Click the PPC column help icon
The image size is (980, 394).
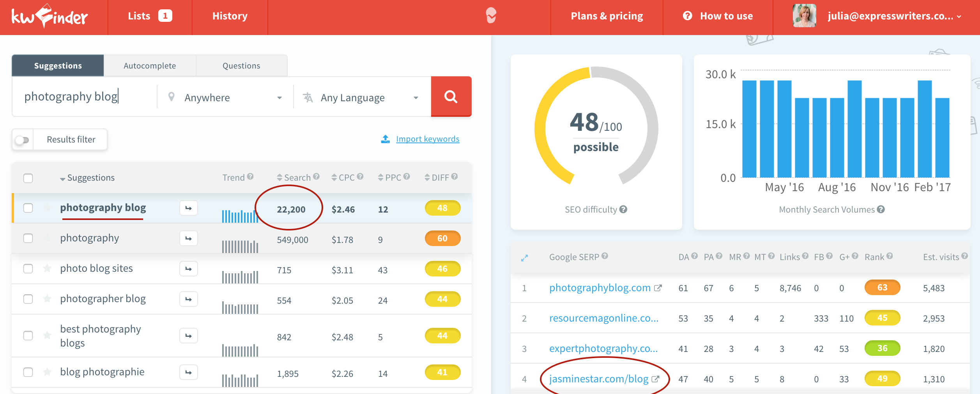click(407, 176)
